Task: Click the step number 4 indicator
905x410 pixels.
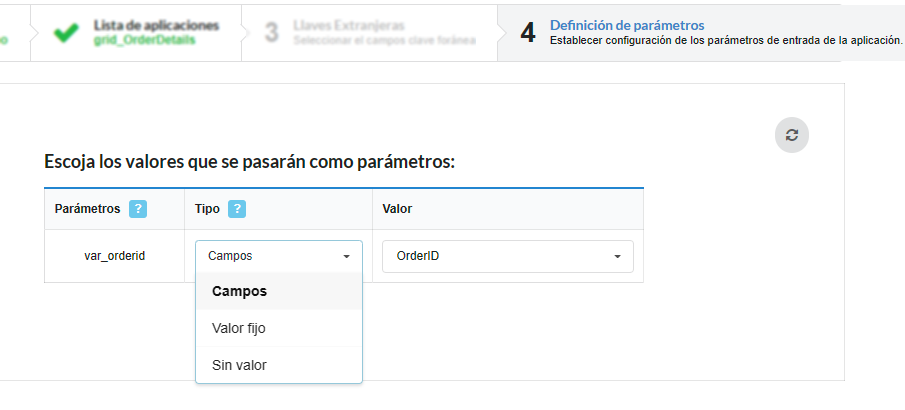Action: pos(528,32)
